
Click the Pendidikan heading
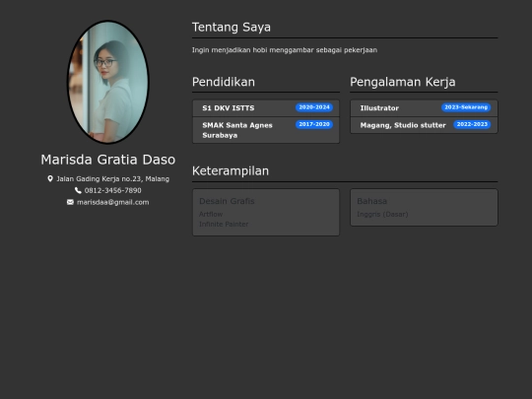224,82
